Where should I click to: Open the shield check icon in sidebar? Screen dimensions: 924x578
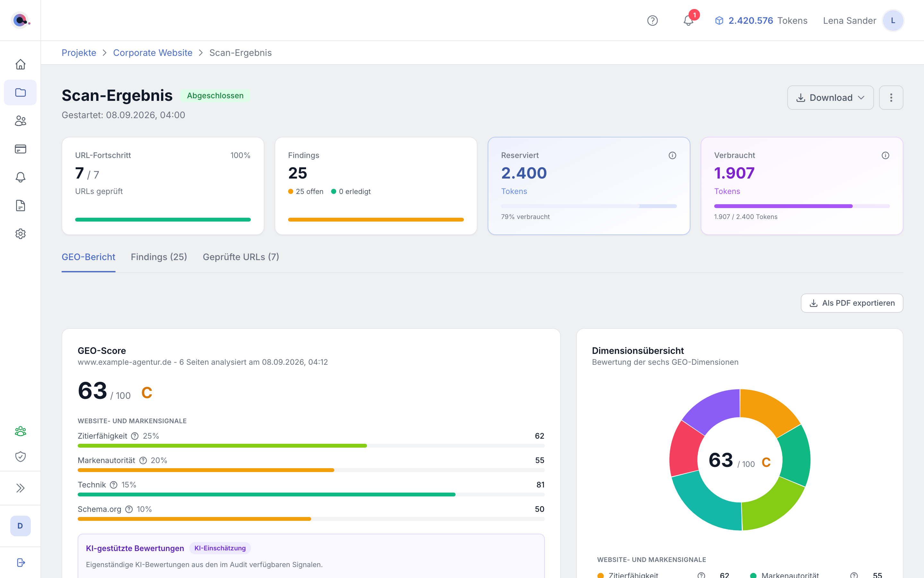[20, 456]
